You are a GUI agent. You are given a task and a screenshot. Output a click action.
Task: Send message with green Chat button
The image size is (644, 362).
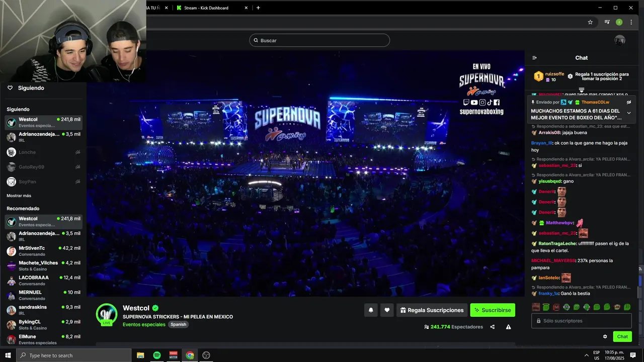pyautogui.click(x=622, y=337)
